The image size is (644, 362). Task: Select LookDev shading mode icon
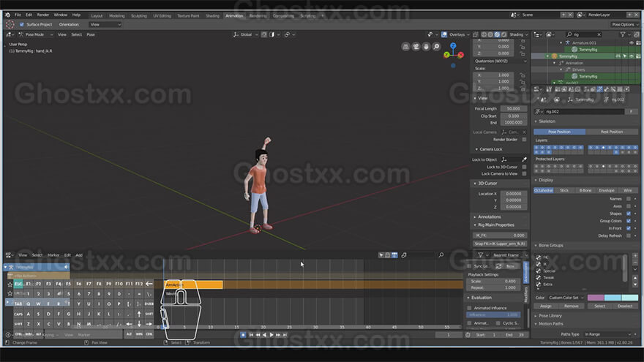click(498, 35)
